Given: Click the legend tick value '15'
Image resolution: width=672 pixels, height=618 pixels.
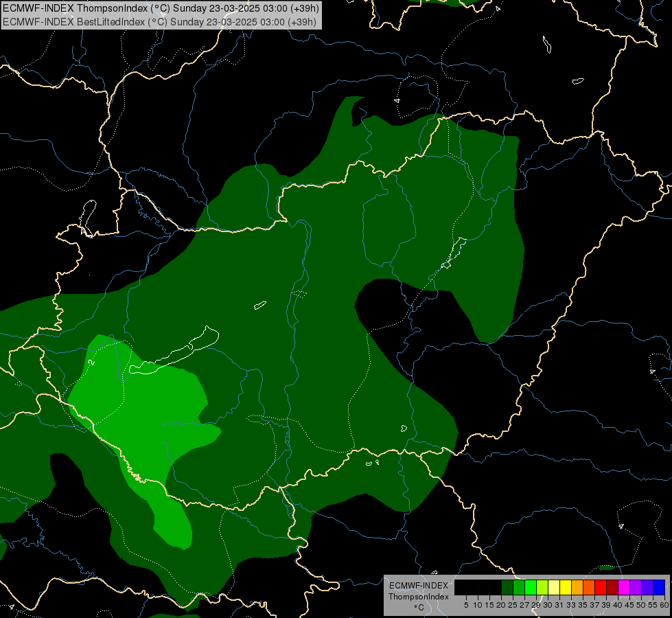Looking at the screenshot, I should click(x=489, y=605).
